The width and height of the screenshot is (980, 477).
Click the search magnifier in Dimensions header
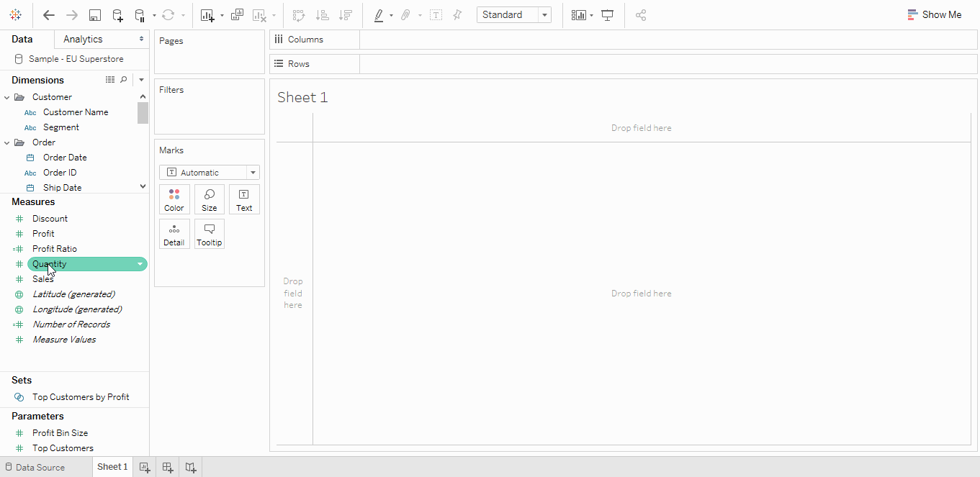[x=124, y=80]
